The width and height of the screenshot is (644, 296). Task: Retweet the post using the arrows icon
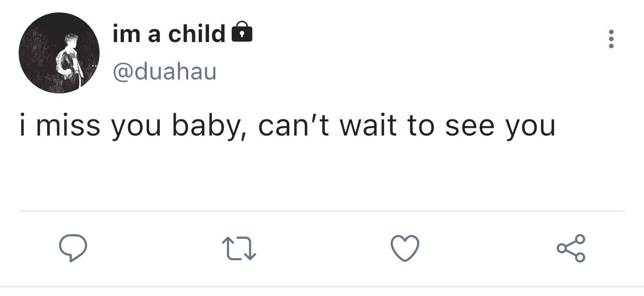point(239,248)
